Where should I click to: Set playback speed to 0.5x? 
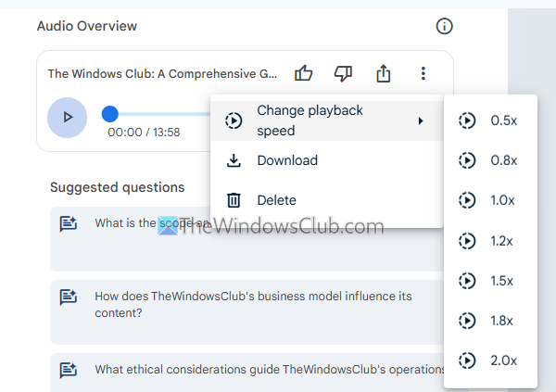[491, 120]
